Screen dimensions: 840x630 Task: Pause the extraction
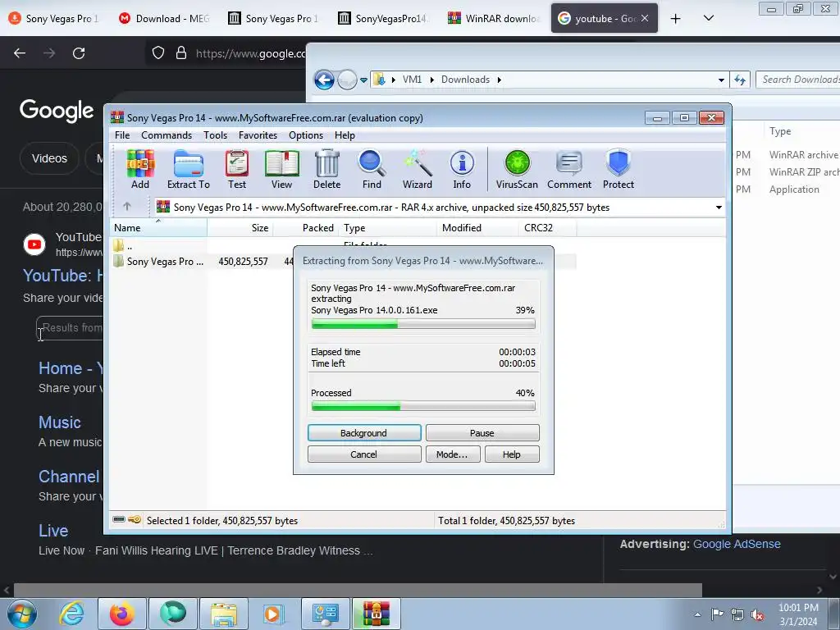point(482,433)
